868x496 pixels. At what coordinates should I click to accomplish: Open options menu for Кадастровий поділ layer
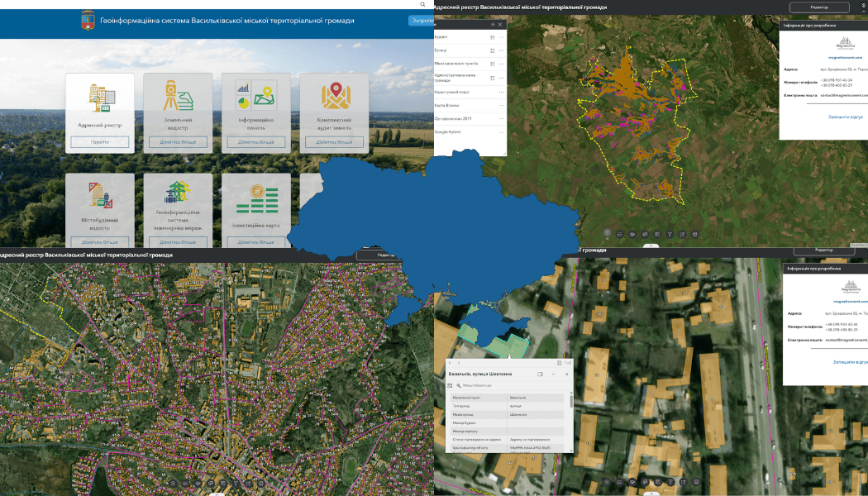click(x=502, y=92)
